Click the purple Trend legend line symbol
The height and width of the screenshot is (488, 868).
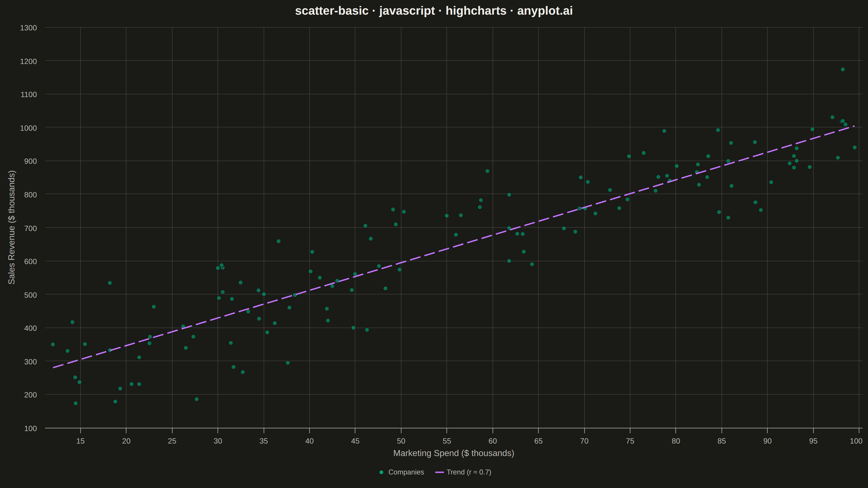coord(439,472)
